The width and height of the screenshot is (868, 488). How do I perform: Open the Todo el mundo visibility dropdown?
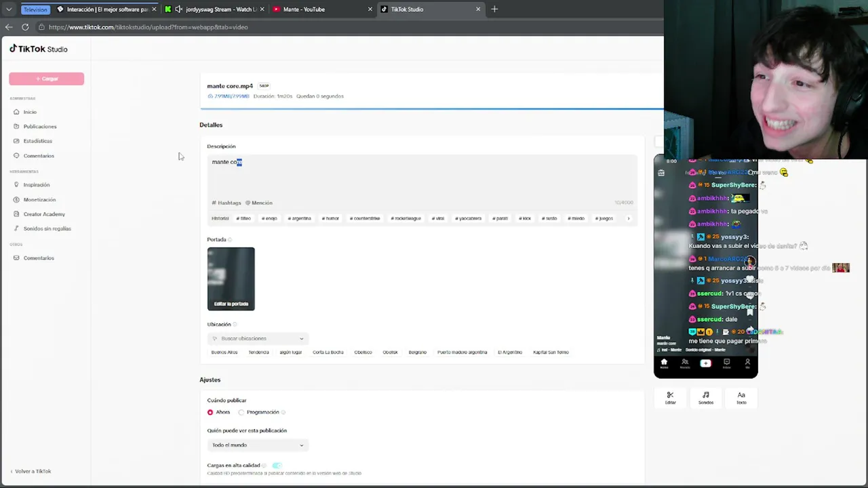(x=257, y=445)
